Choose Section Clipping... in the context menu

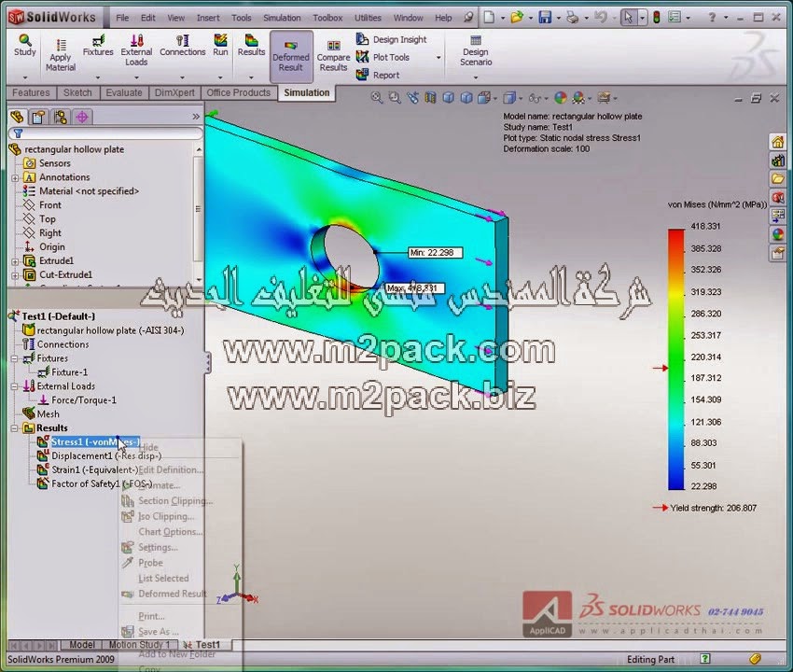point(175,501)
